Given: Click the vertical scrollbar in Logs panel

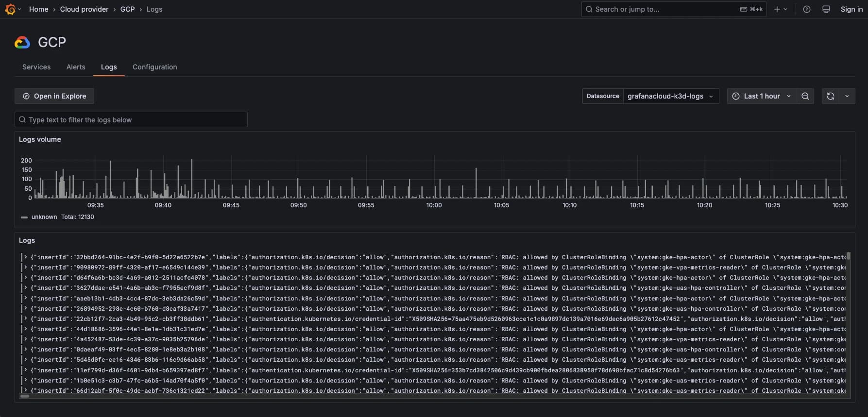Looking at the screenshot, I should (849, 256).
